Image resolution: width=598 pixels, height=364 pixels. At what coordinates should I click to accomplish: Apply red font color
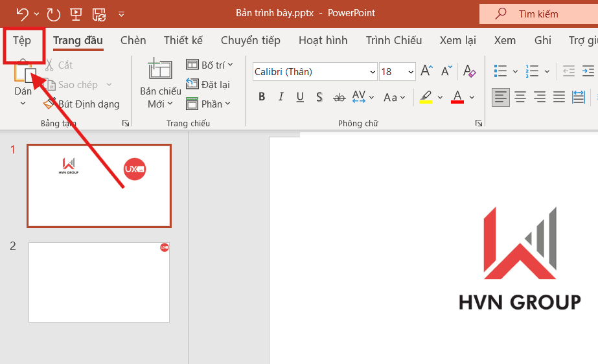click(457, 97)
